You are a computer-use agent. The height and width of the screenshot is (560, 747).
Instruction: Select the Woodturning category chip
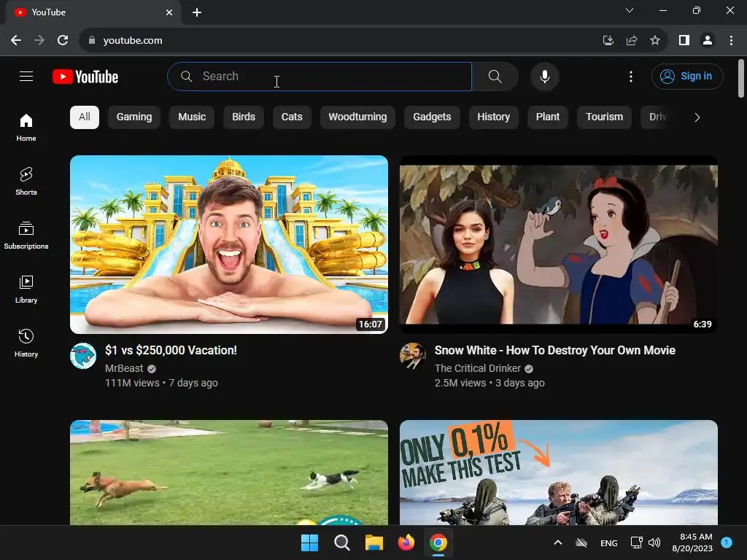(357, 117)
